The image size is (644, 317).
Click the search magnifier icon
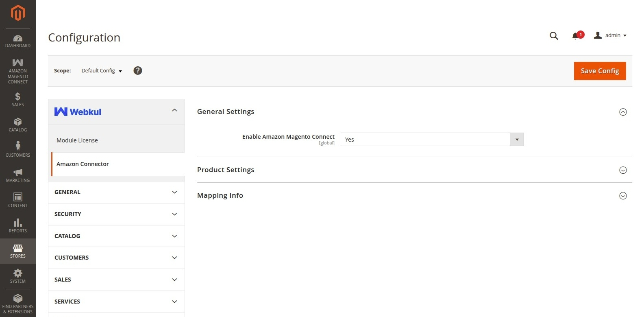point(554,36)
